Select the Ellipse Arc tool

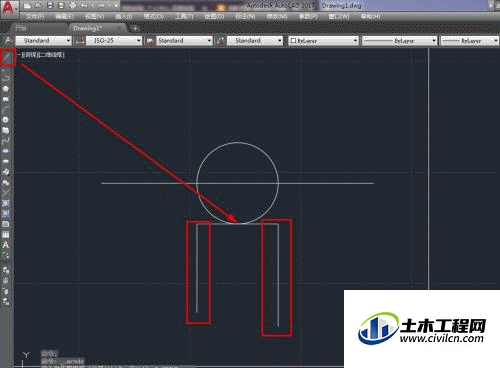pos(6,162)
